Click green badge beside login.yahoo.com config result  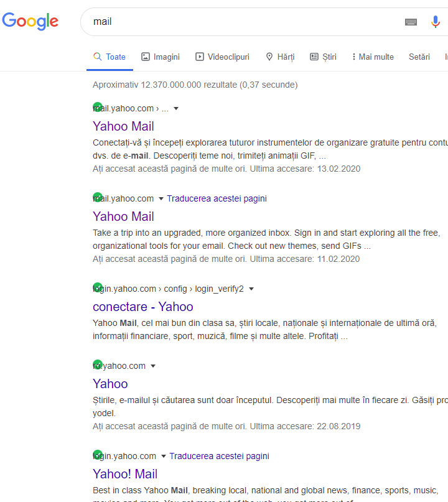coord(97,287)
